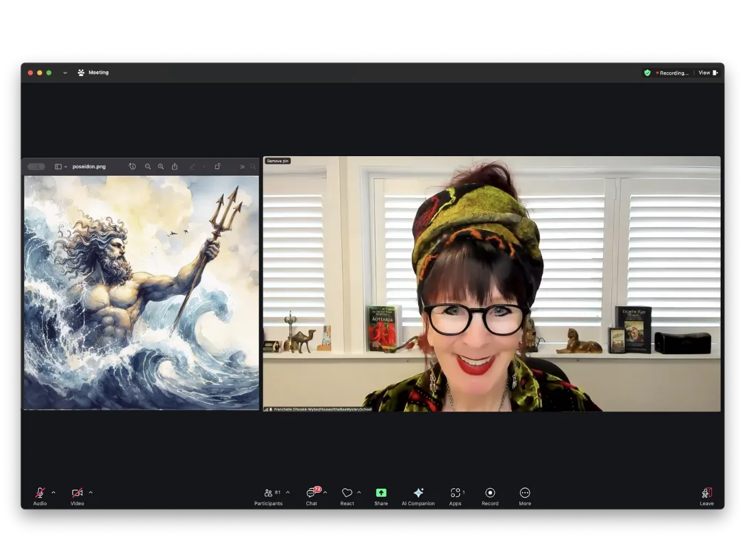Expand the video settings arrow
740x560 pixels.
click(x=90, y=492)
